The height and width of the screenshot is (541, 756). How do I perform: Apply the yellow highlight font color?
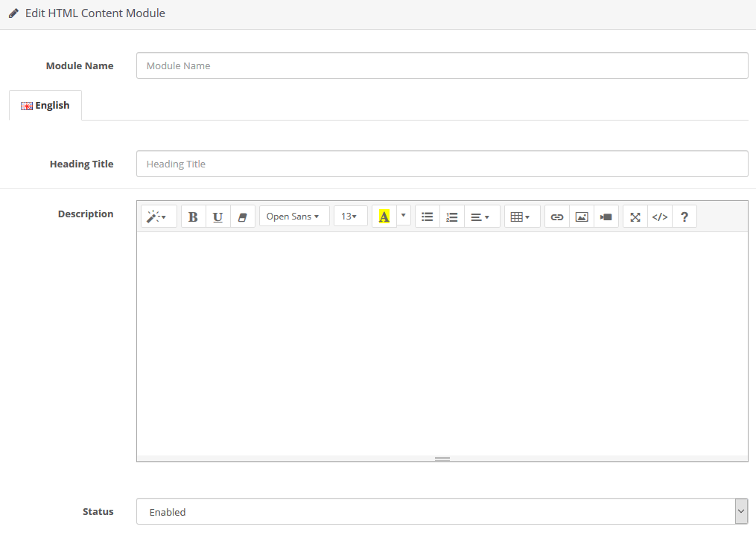(x=384, y=217)
